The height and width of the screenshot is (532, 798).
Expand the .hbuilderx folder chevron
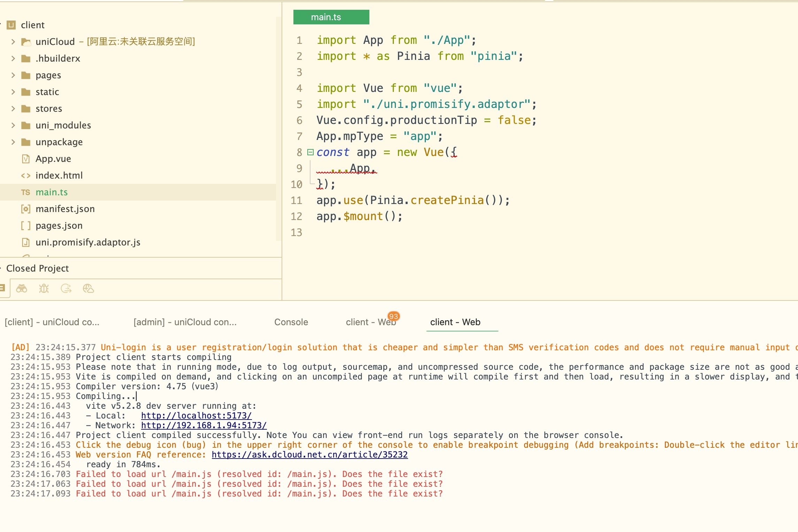click(x=13, y=58)
